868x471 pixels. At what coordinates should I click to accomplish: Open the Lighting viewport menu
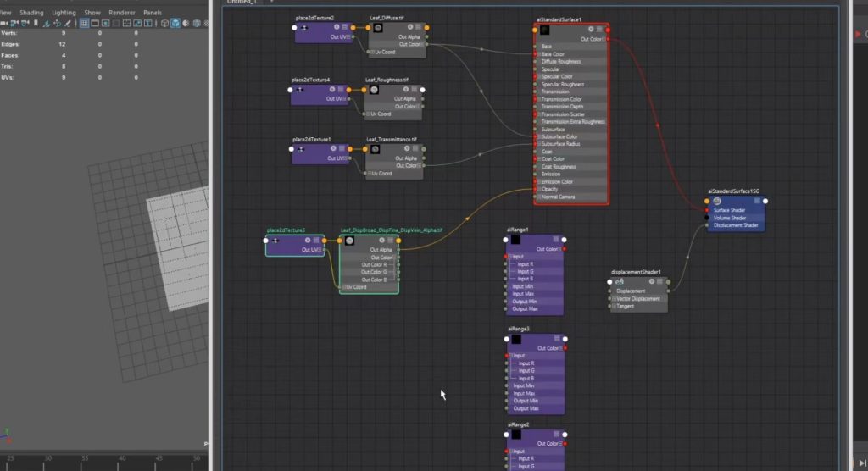64,12
